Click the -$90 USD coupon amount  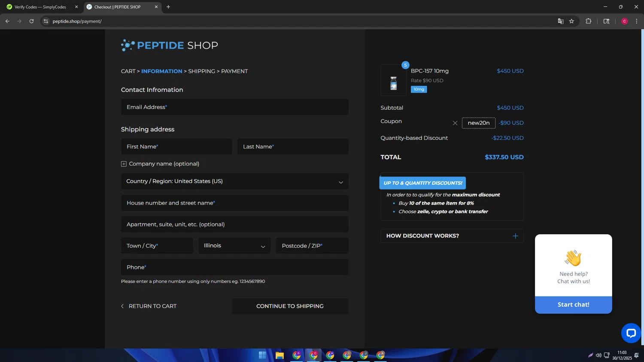point(511,123)
